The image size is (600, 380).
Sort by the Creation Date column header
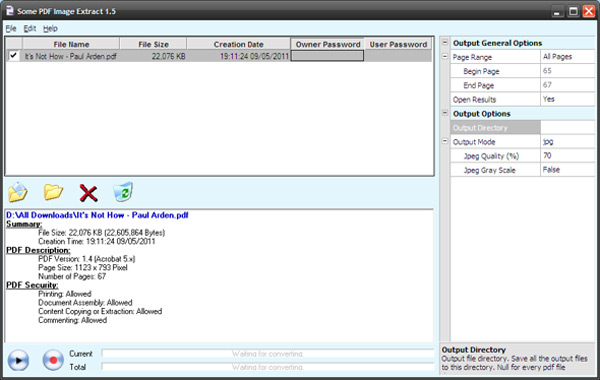click(x=238, y=44)
